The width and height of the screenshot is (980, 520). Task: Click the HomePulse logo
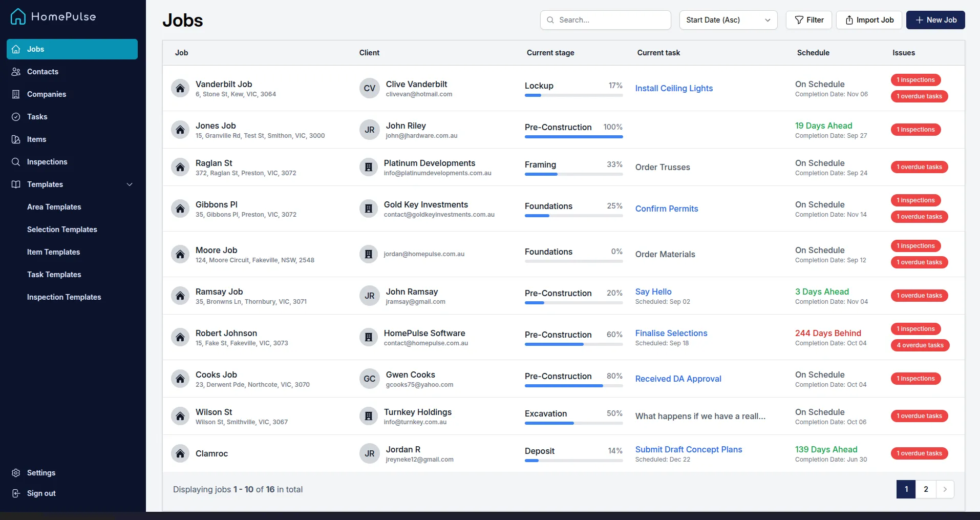click(53, 16)
